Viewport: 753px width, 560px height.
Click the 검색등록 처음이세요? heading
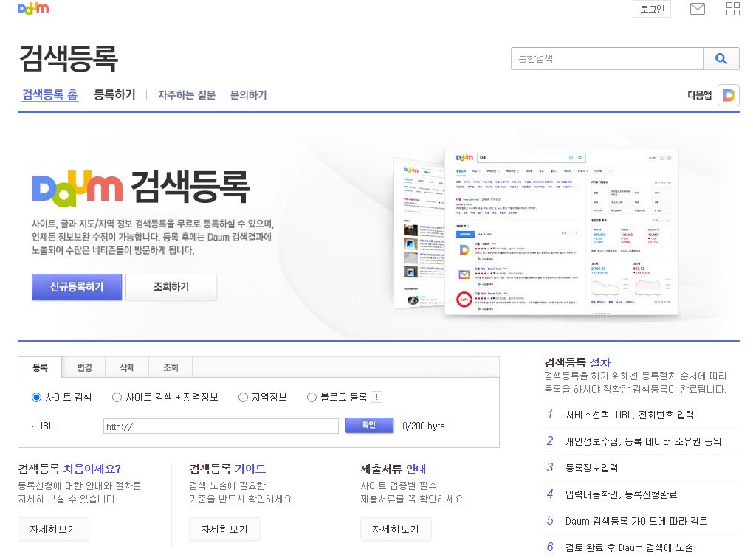(69, 469)
